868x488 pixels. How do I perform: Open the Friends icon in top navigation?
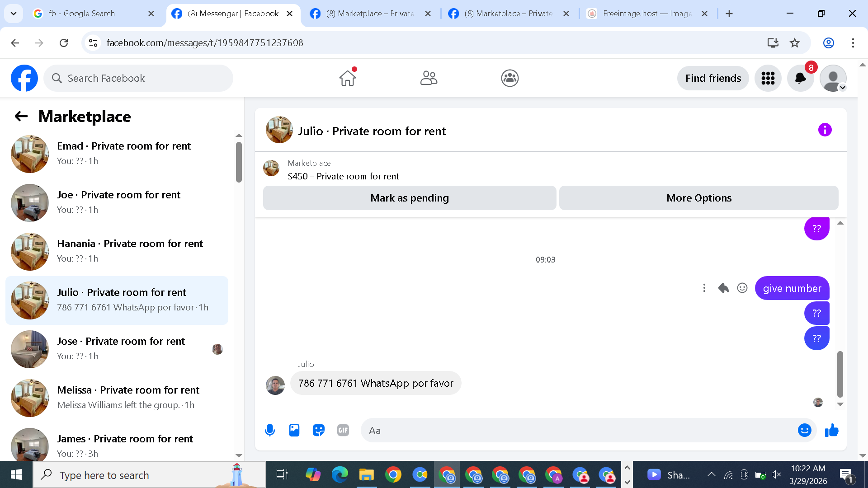point(429,78)
